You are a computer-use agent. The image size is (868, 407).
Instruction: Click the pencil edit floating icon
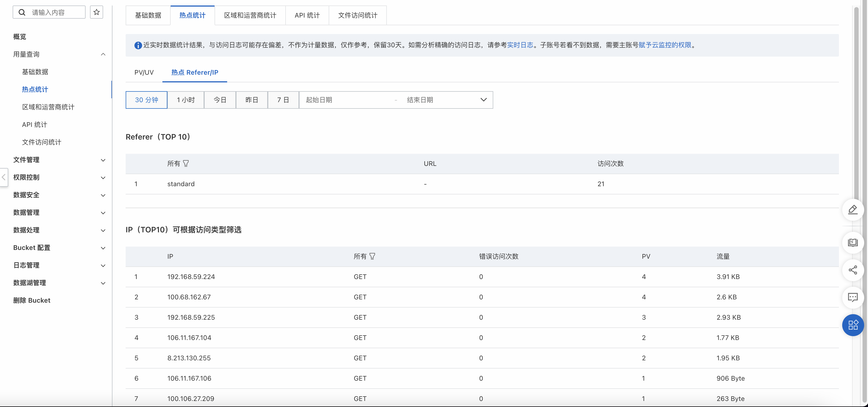coord(853,210)
